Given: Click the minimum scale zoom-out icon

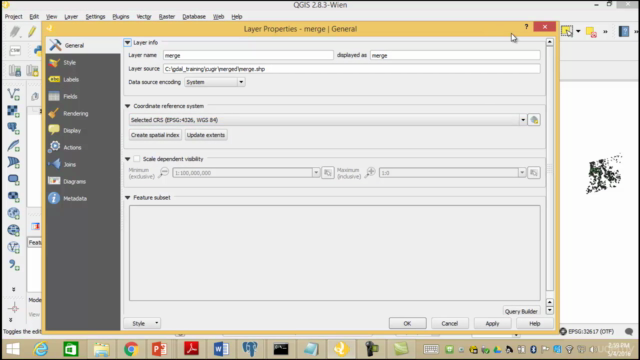Looking at the screenshot, I should 164,172.
